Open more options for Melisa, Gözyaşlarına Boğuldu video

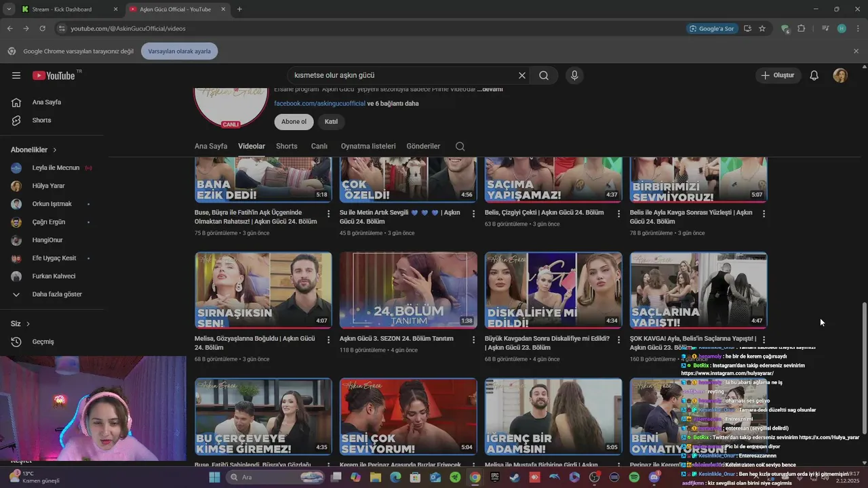coord(329,339)
